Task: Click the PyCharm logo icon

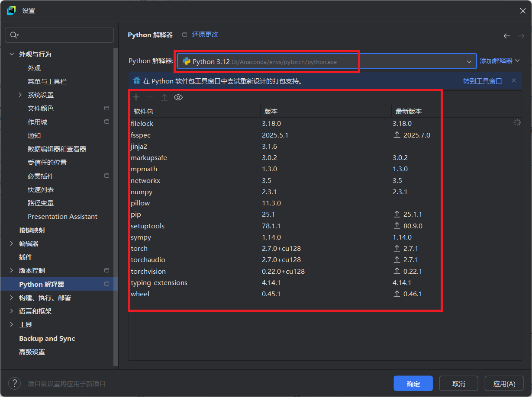Action: point(11,10)
